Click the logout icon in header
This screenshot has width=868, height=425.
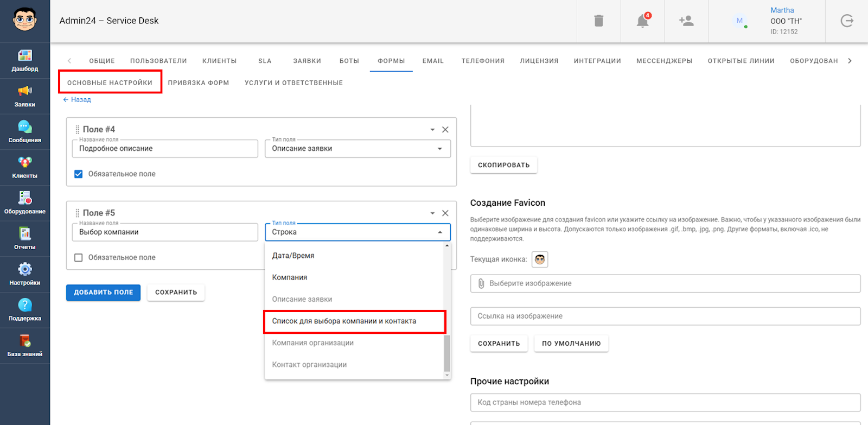point(846,21)
